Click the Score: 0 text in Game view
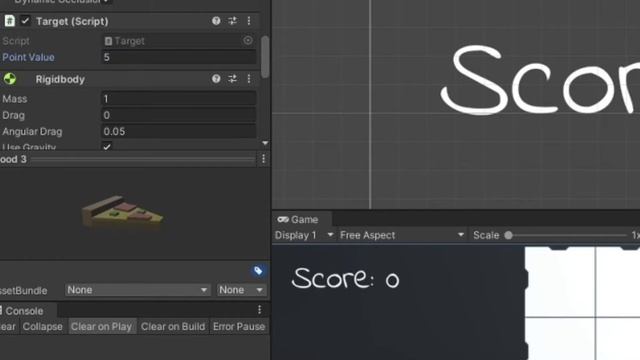 point(345,278)
